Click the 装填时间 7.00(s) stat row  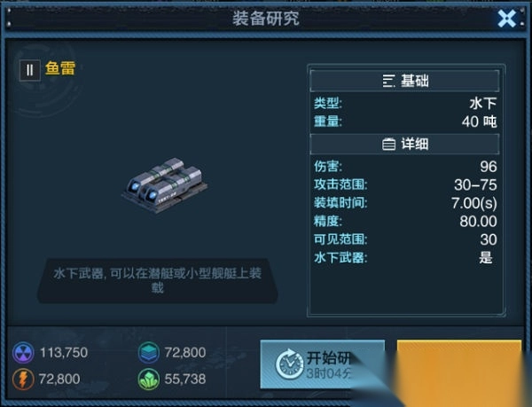405,203
